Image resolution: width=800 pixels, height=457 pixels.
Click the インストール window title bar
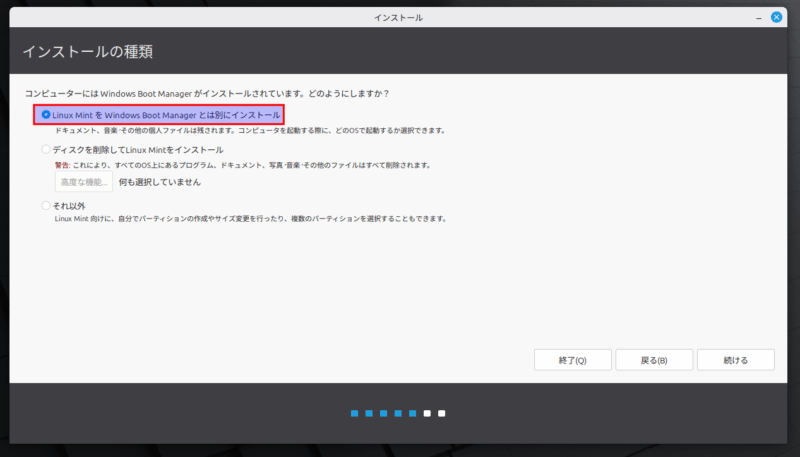tap(399, 17)
